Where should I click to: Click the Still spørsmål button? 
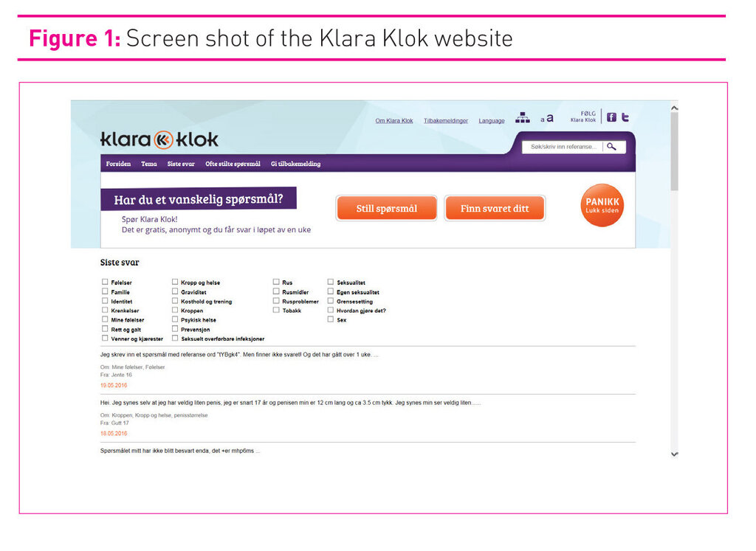[x=386, y=209]
